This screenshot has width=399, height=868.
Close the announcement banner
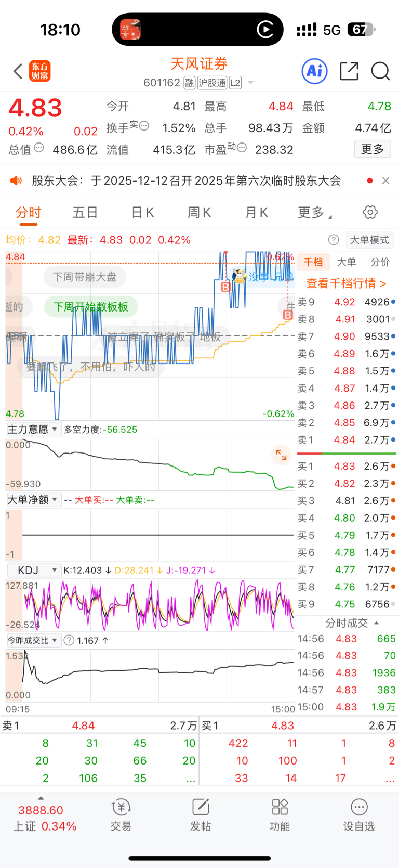(x=385, y=180)
